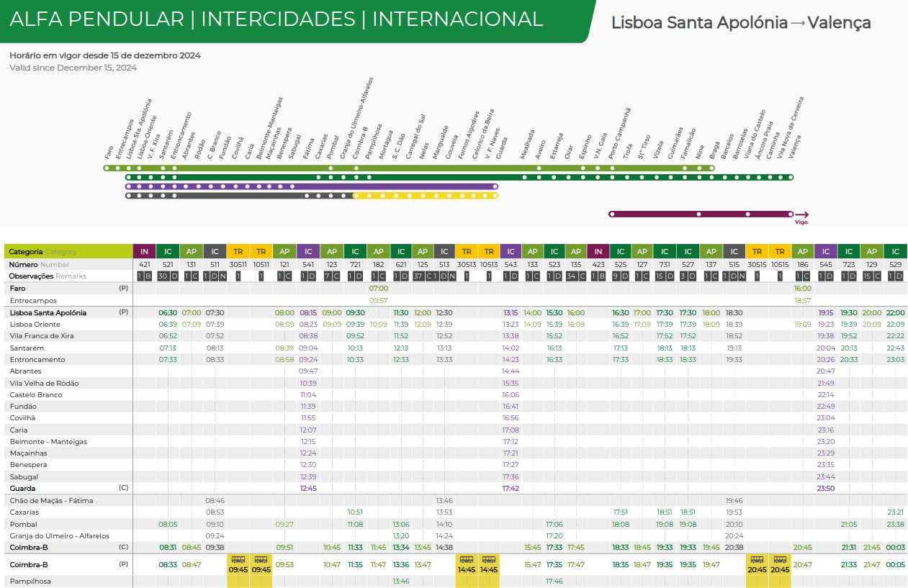
Task: Click the 'Vila Franca de Xira' row label
Action: coord(42,336)
